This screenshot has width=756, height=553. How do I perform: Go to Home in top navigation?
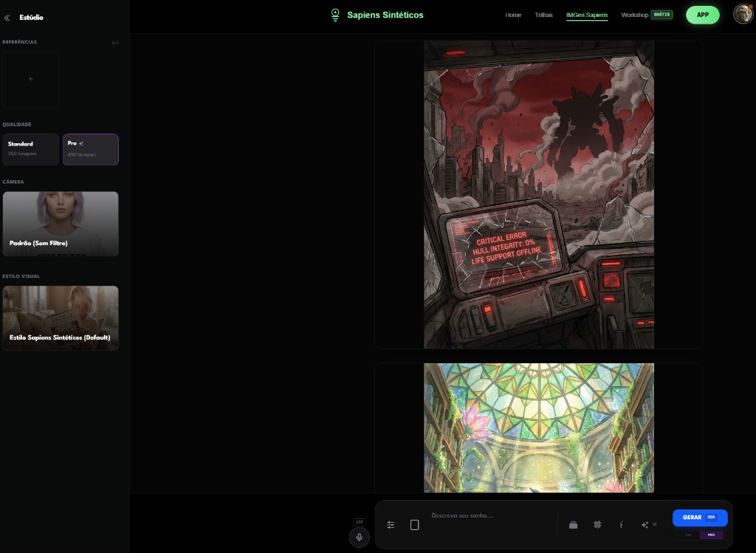[x=513, y=15]
